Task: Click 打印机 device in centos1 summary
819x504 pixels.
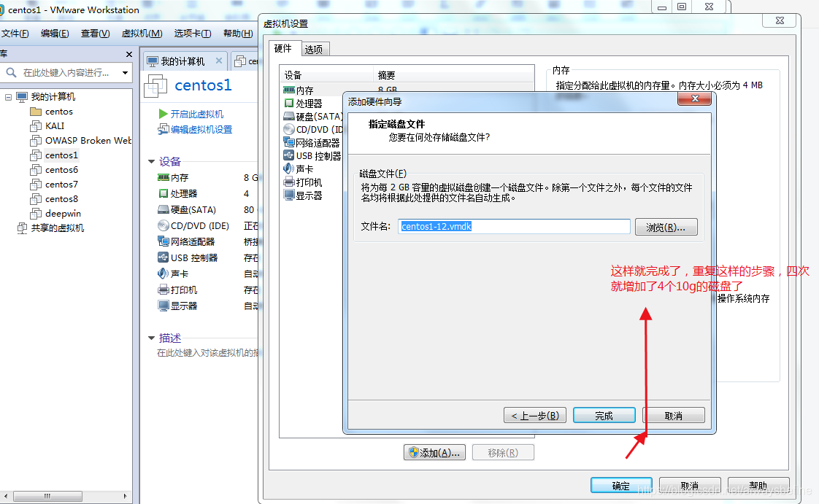Action: (177, 290)
